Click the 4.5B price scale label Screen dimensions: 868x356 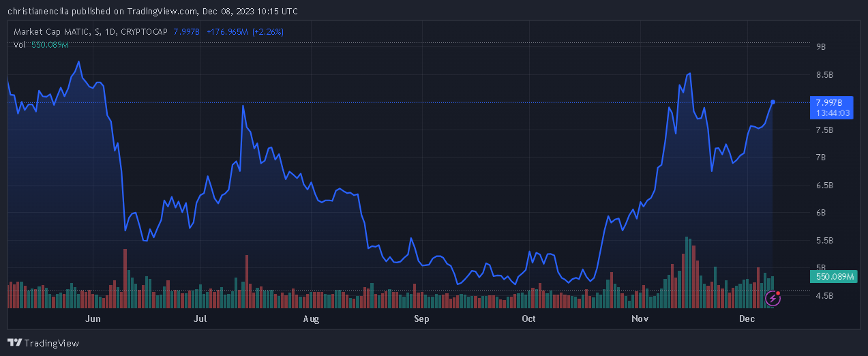point(824,296)
